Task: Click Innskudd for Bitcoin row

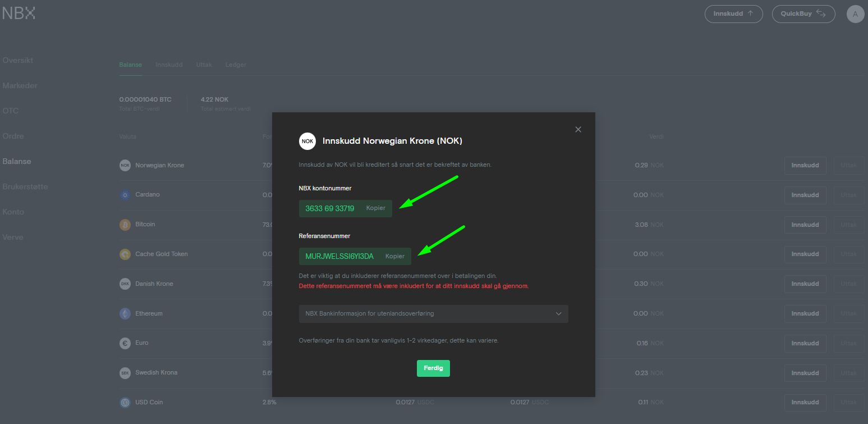Action: click(805, 225)
